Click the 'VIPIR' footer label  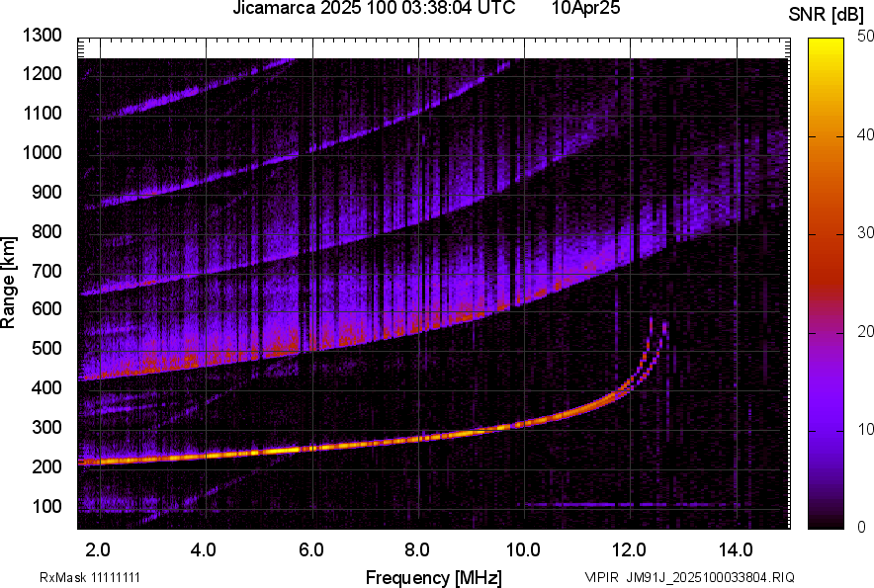602,577
